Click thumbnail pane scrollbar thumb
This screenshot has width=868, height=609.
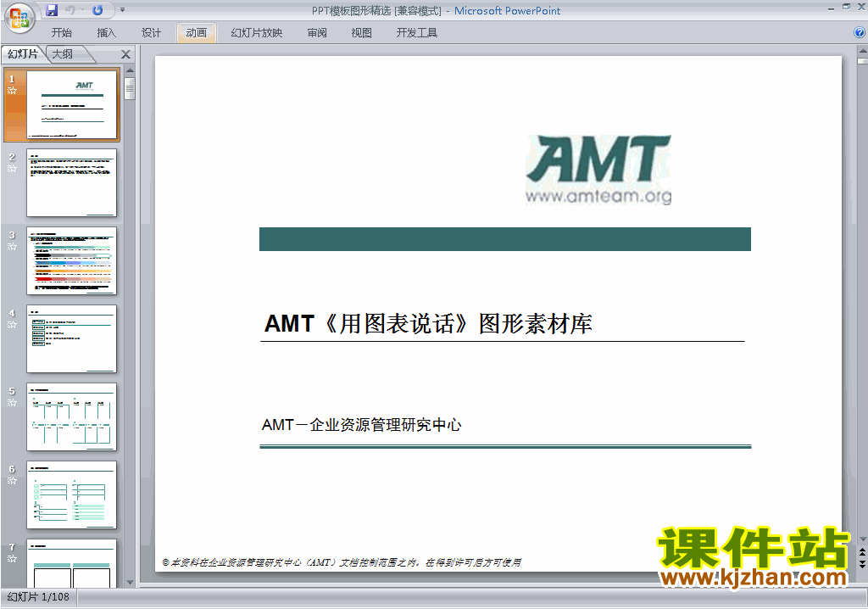(130, 89)
